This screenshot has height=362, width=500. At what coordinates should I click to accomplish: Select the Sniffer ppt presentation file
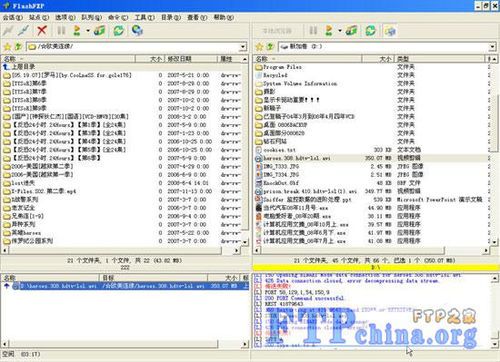(303, 199)
